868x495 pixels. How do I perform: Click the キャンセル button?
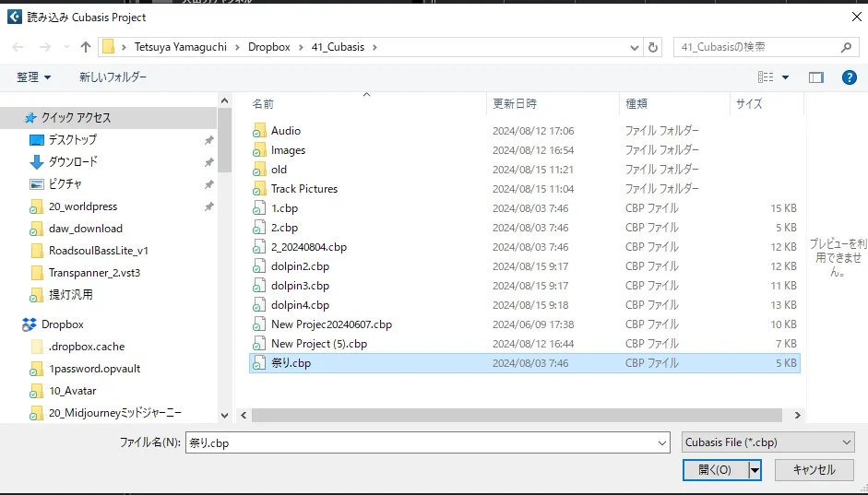[814, 470]
